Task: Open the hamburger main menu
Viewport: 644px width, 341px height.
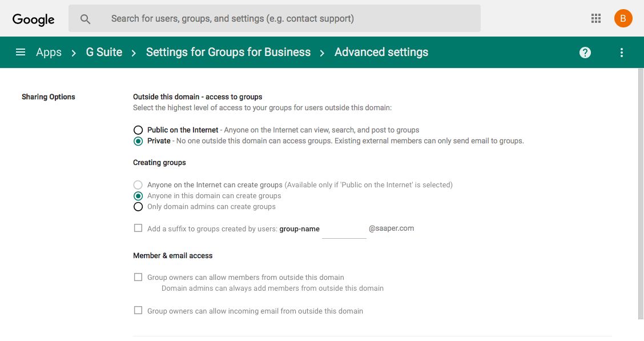Action: [21, 52]
